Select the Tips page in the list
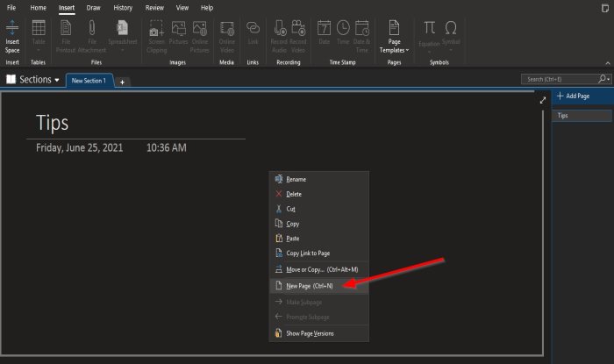Screen dimensions: 614x364 point(582,116)
